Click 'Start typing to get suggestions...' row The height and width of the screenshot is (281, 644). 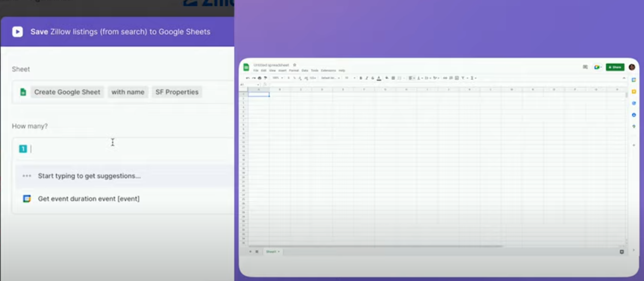tap(125, 176)
